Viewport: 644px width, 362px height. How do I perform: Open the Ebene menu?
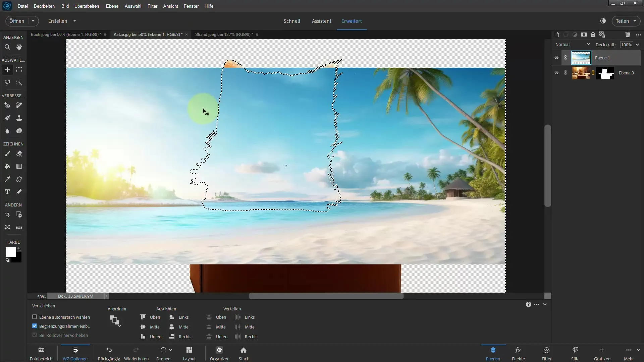click(112, 6)
